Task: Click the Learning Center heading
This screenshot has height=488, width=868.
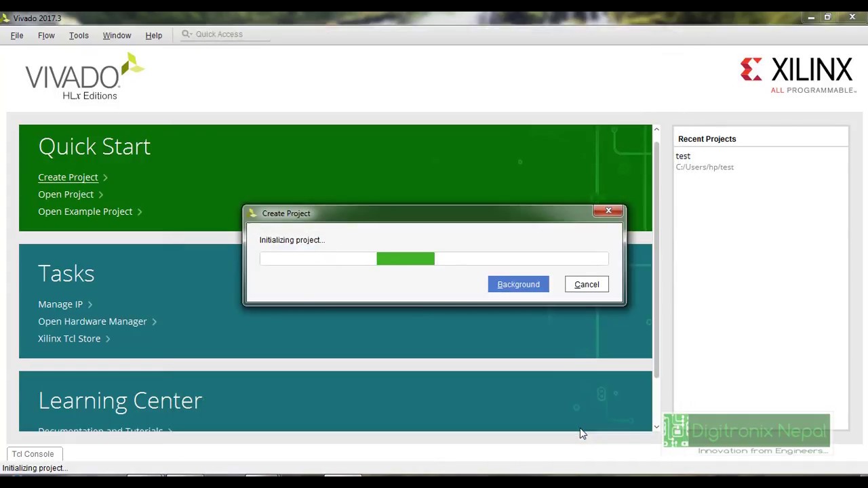Action: [120, 401]
